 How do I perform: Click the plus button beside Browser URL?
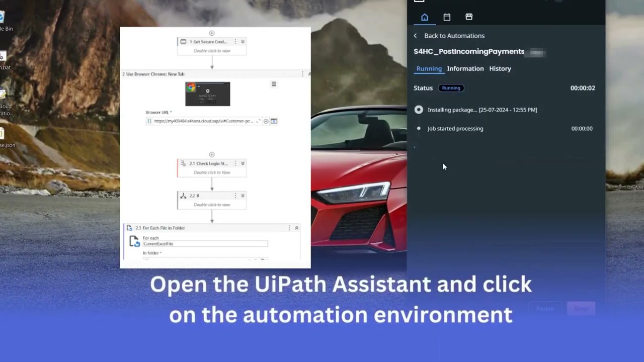[266, 121]
